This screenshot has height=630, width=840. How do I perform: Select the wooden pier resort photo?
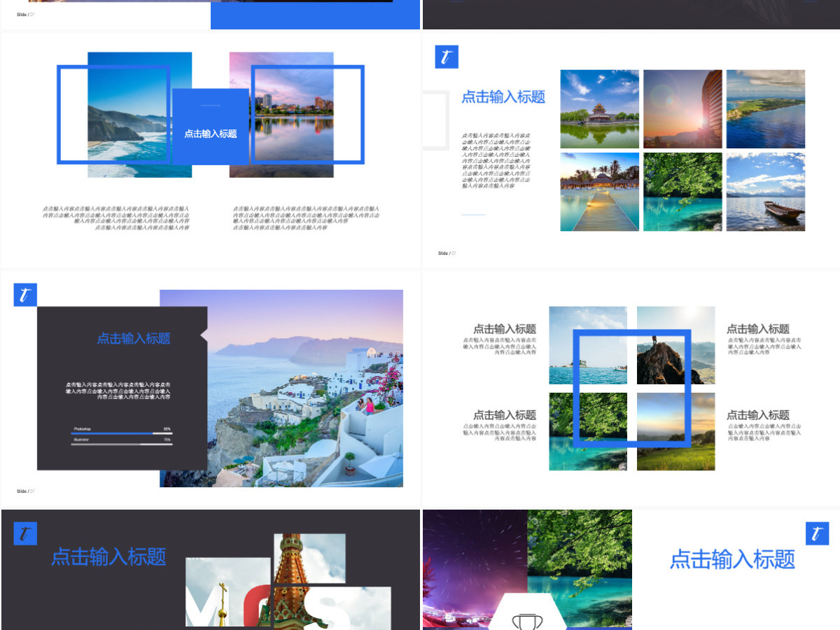[600, 192]
